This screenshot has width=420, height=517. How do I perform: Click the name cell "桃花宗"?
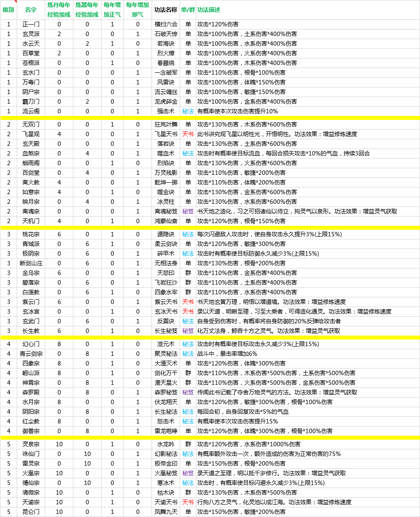31,234
